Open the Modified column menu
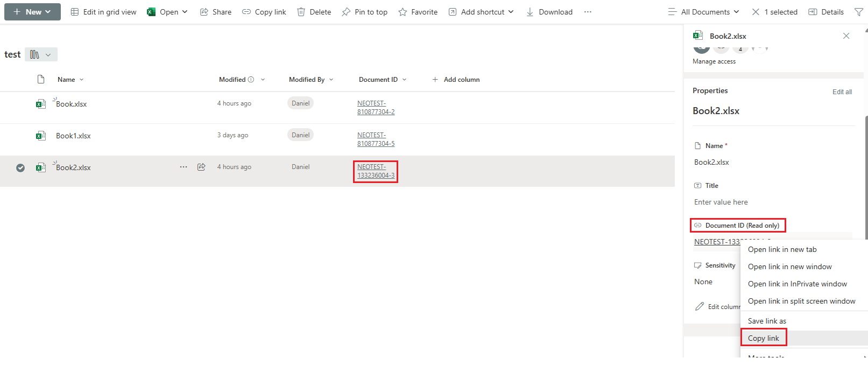The width and height of the screenshot is (868, 365). pyautogui.click(x=263, y=80)
